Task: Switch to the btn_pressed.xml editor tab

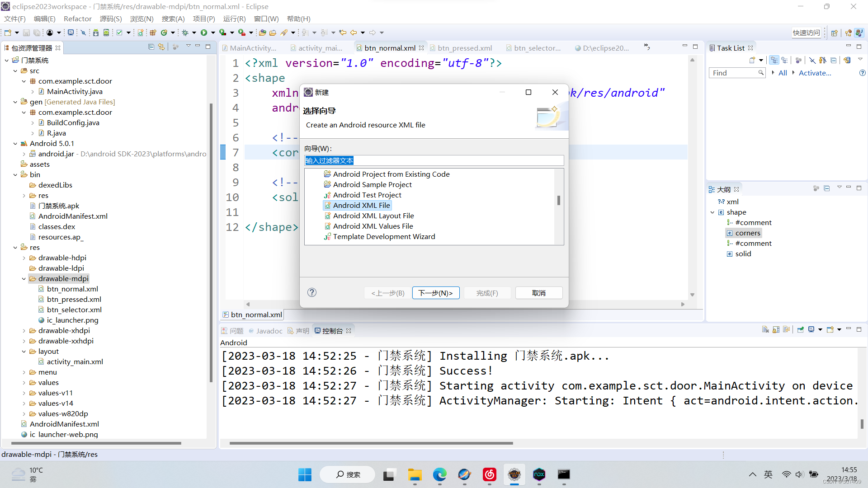Action: click(464, 48)
